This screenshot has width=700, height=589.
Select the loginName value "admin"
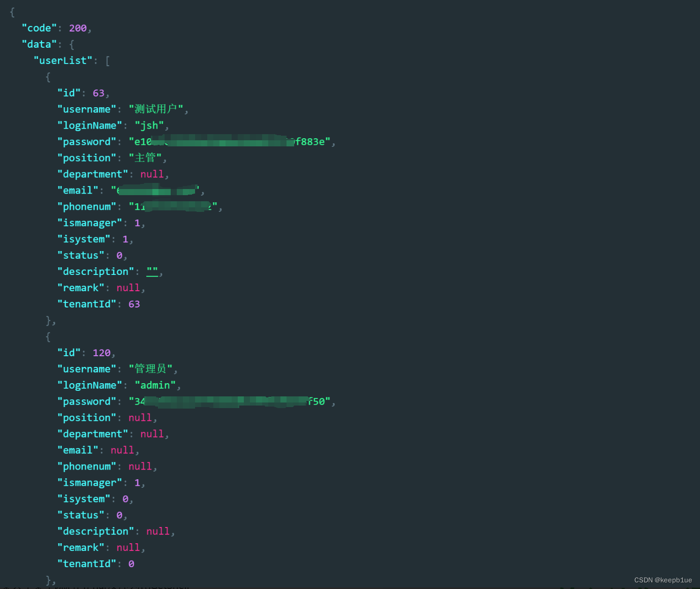coord(155,386)
